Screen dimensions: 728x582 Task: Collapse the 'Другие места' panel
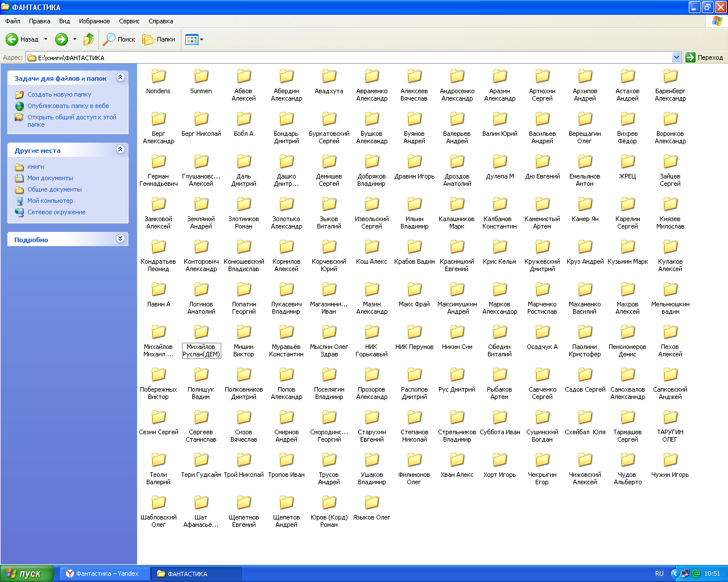pyautogui.click(x=120, y=149)
